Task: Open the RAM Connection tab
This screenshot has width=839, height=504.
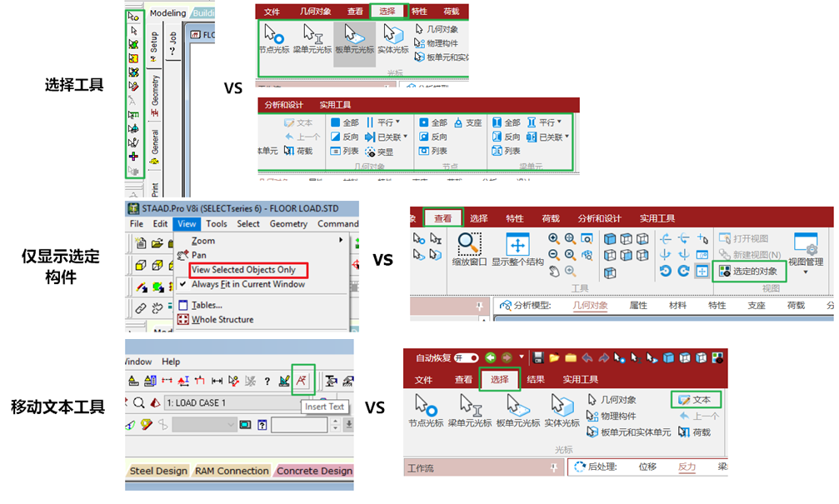Action: click(x=232, y=471)
